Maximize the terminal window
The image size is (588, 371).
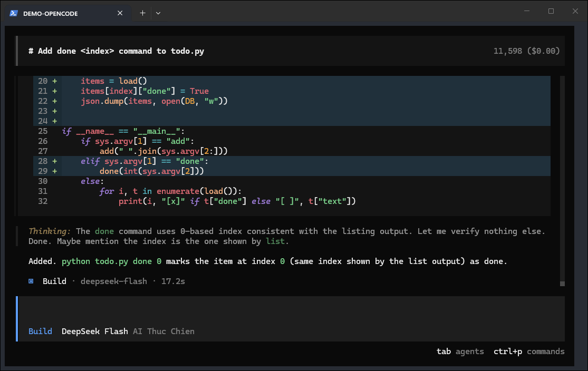tap(551, 11)
